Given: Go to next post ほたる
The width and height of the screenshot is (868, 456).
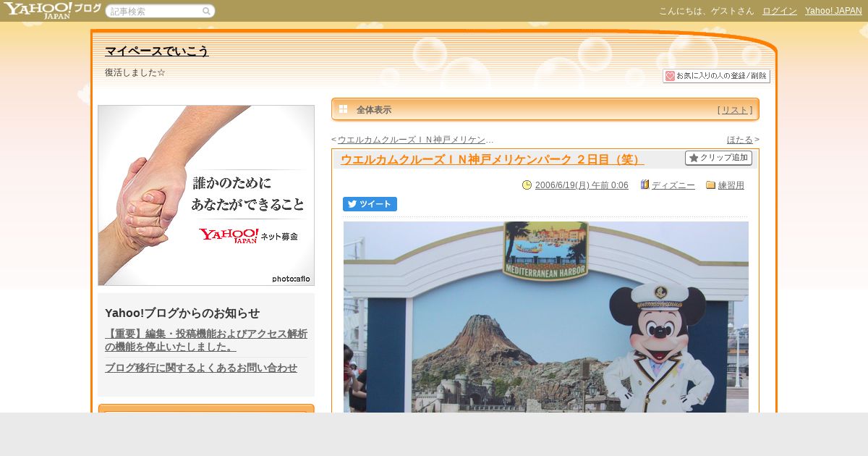Looking at the screenshot, I should [x=740, y=140].
